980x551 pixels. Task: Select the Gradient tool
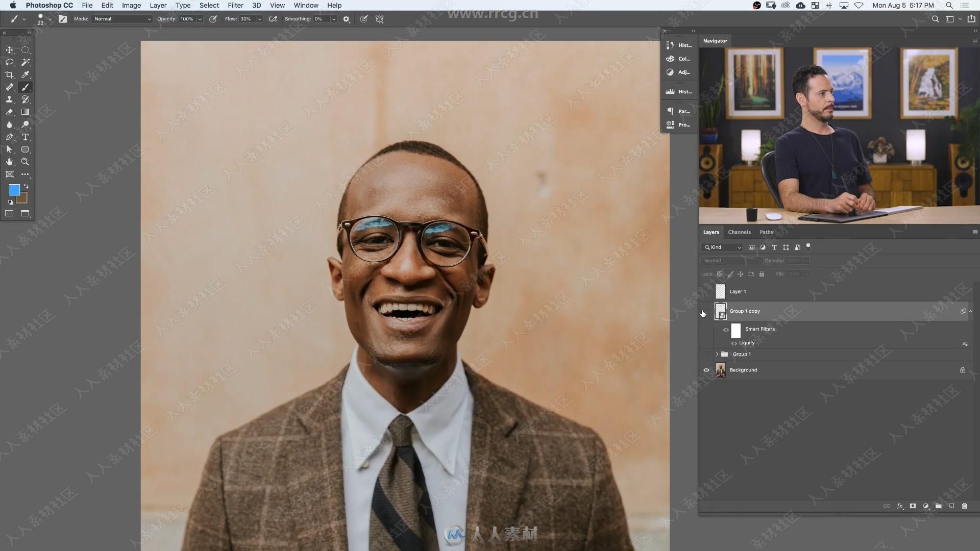pos(25,112)
